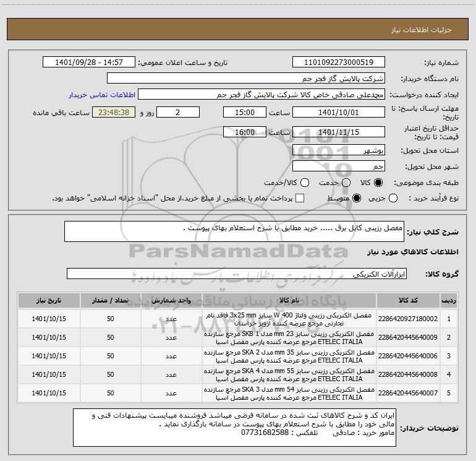The width and height of the screenshot is (476, 461).
Task: Click delivery city field جم
Action: pos(339,166)
